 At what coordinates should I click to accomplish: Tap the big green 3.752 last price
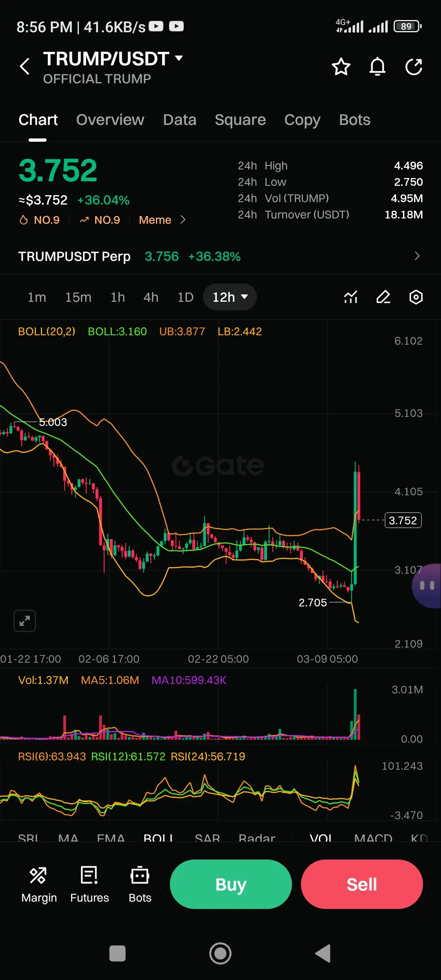(x=58, y=170)
